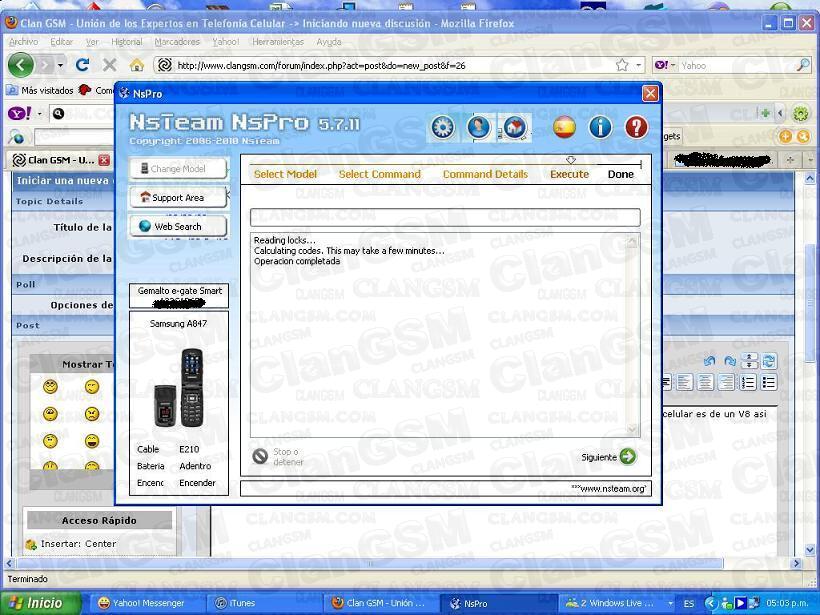Click NsPro log scrollbar up arrow
Screen dimensions: 820x615
click(632, 241)
